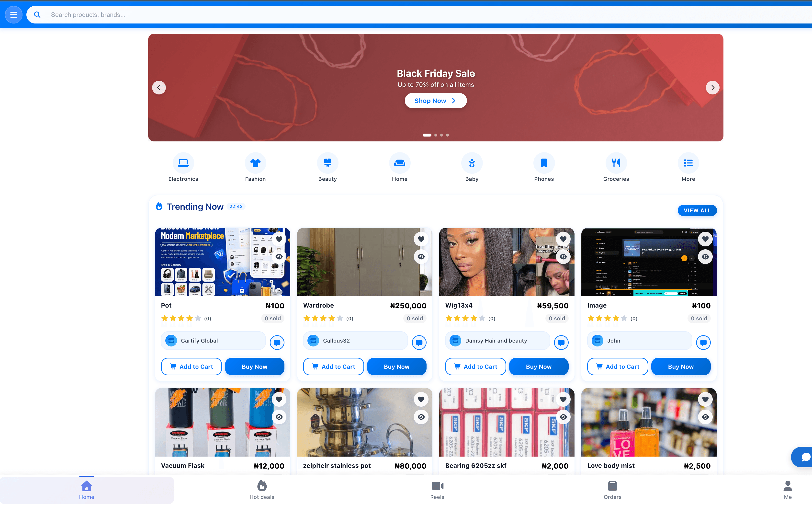Quick view the Love body mist
This screenshot has width=812, height=506.
click(705, 417)
